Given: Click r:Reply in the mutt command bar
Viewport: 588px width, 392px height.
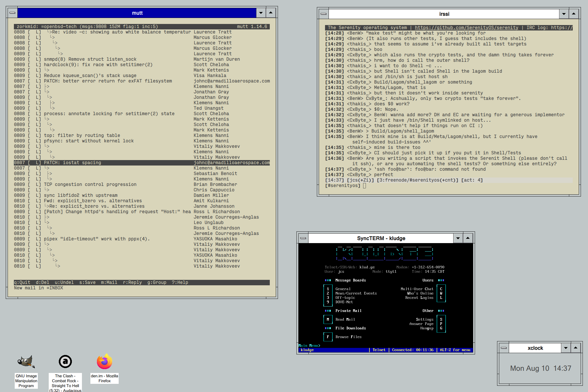Looking at the screenshot, I should [x=133, y=282].
